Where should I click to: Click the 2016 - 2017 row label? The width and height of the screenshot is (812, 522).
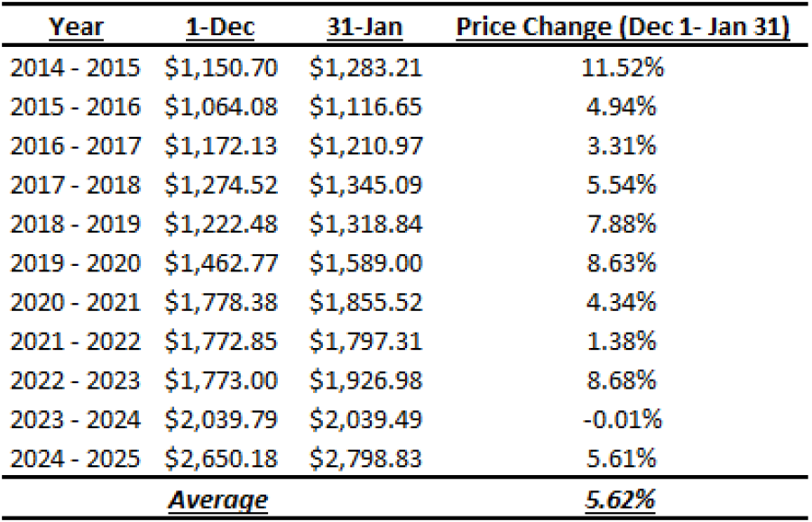(x=76, y=145)
